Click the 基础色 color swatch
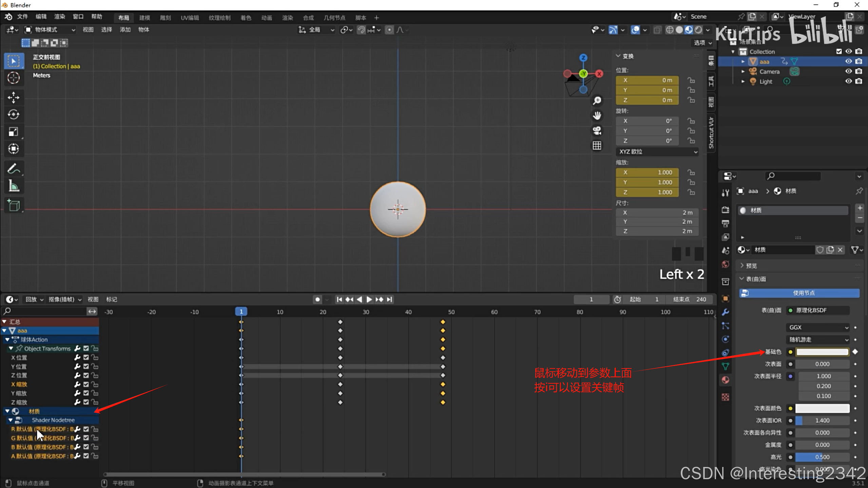 point(822,352)
